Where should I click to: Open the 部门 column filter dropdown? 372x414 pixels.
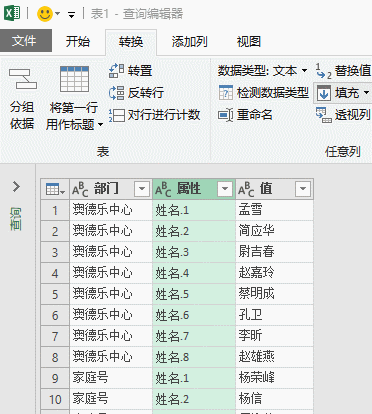point(142,189)
